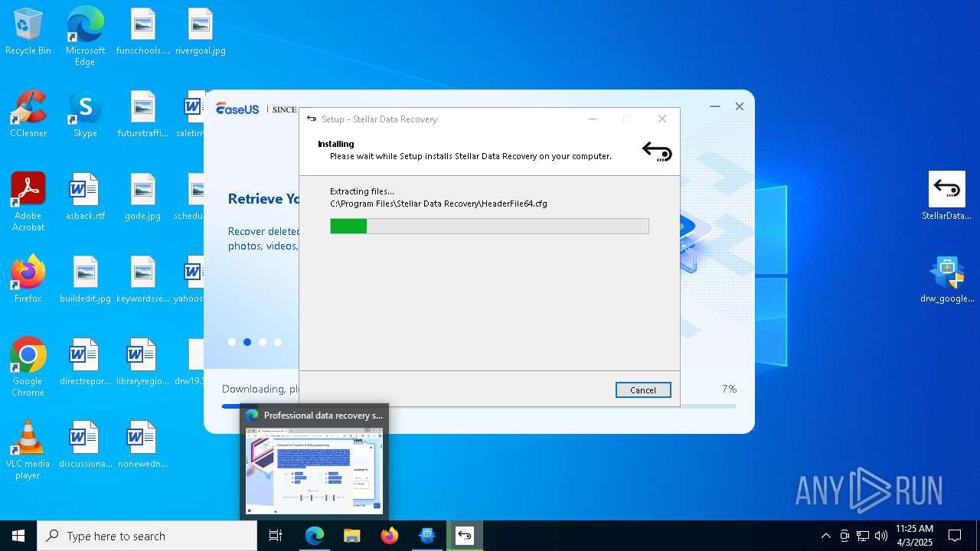This screenshot has height=551, width=980.
Task: Cancel the Stellar Data Recovery installation
Action: coord(643,390)
